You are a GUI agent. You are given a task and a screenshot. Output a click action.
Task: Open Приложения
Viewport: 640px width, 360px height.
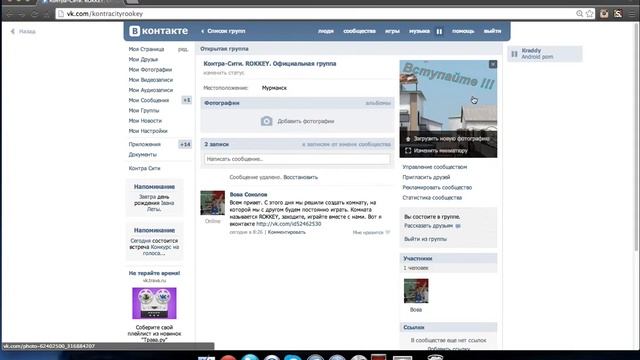144,144
